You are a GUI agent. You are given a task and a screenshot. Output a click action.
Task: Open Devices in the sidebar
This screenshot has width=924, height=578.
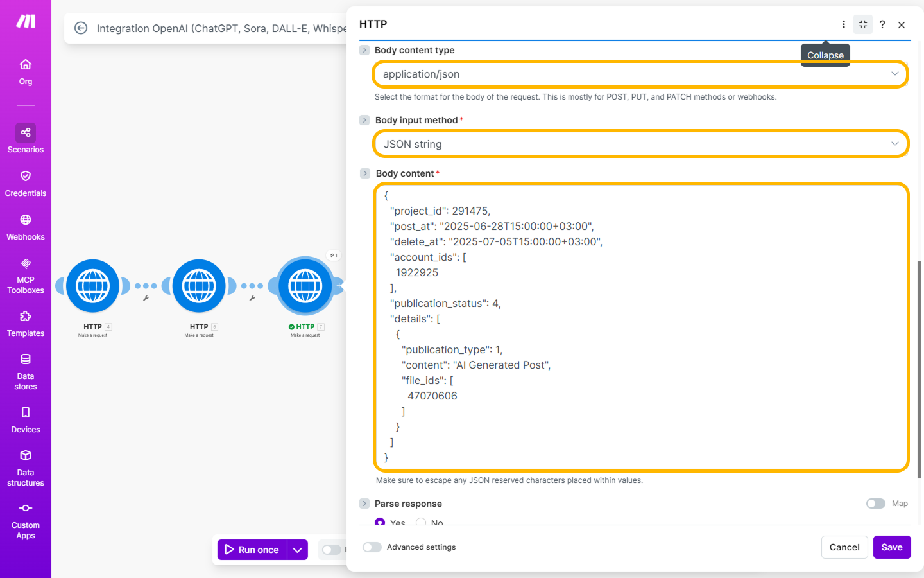[x=26, y=420]
